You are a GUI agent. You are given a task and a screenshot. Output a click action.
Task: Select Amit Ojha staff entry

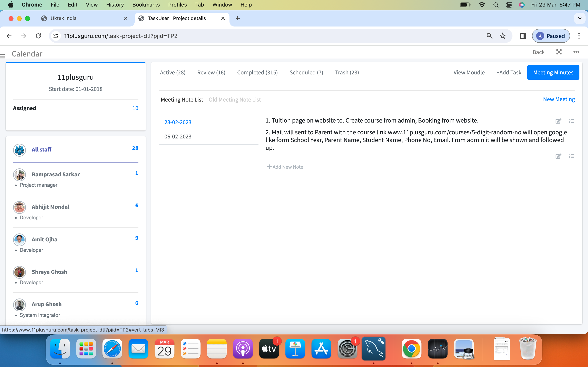[x=45, y=239]
